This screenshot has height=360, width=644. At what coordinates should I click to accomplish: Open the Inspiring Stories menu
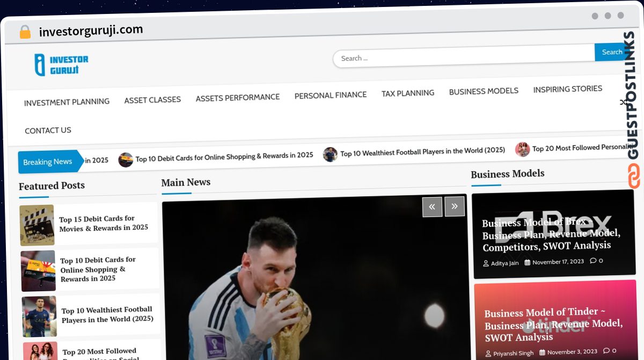568,89
